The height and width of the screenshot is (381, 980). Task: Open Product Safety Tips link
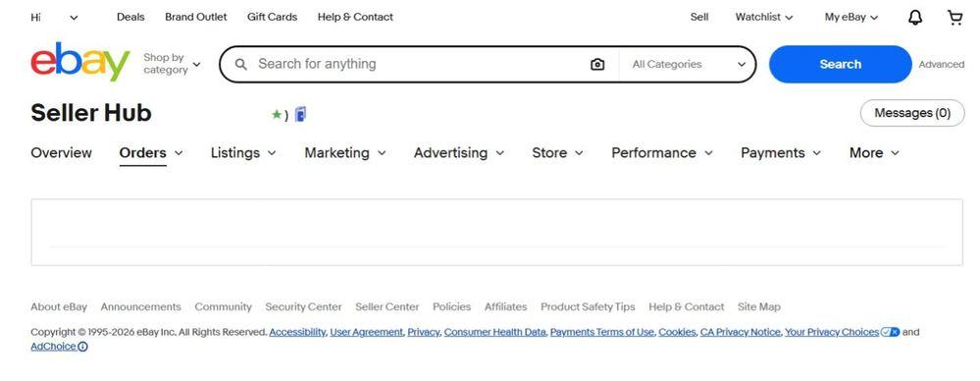click(x=588, y=307)
